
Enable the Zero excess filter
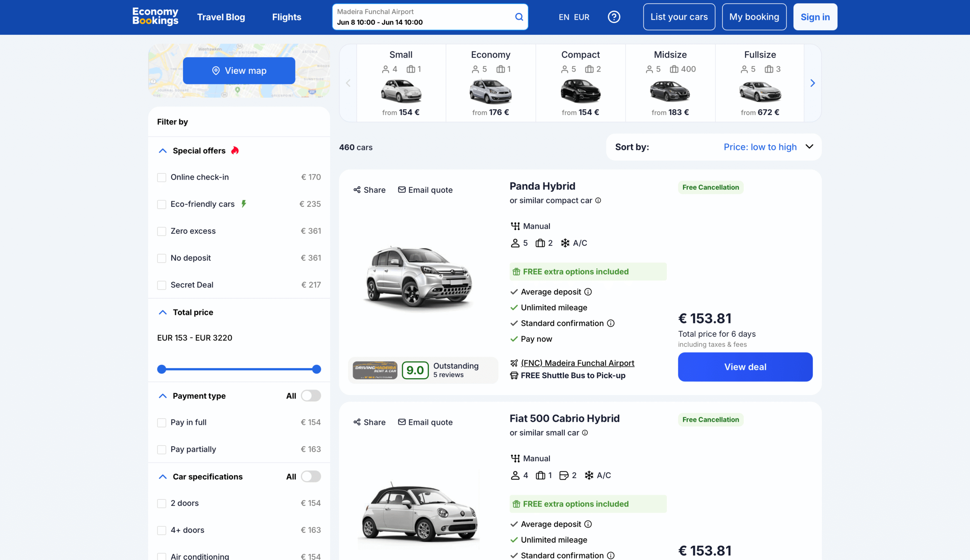pos(161,231)
